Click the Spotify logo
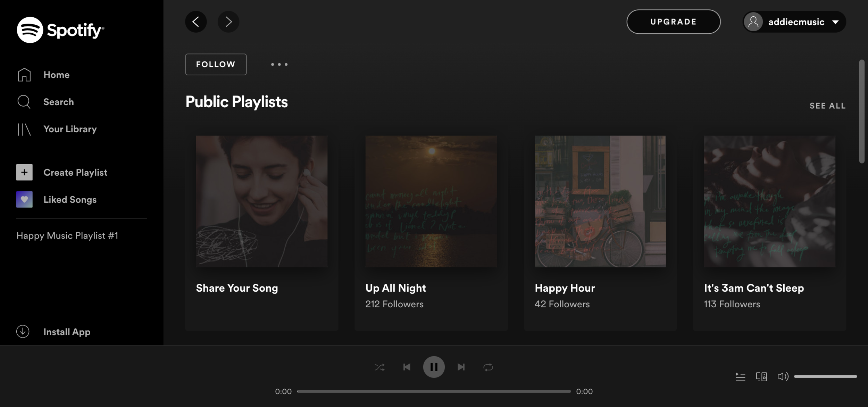The width and height of the screenshot is (868, 407). coord(60,30)
